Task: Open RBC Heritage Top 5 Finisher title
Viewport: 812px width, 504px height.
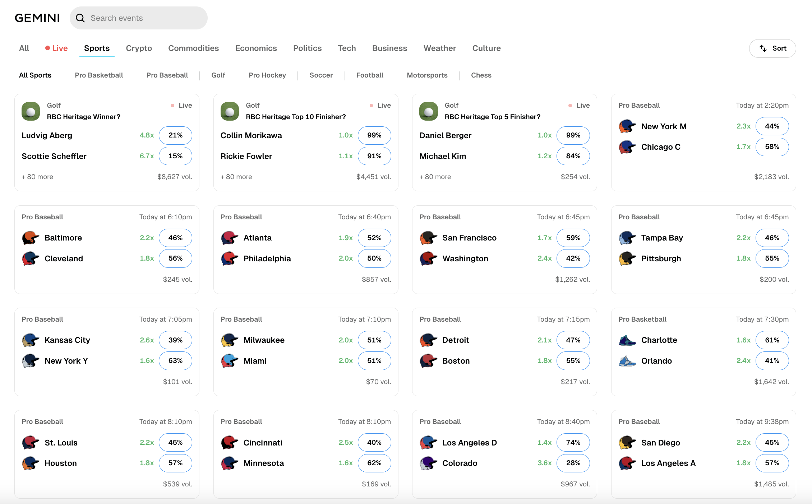Action: pos(493,117)
